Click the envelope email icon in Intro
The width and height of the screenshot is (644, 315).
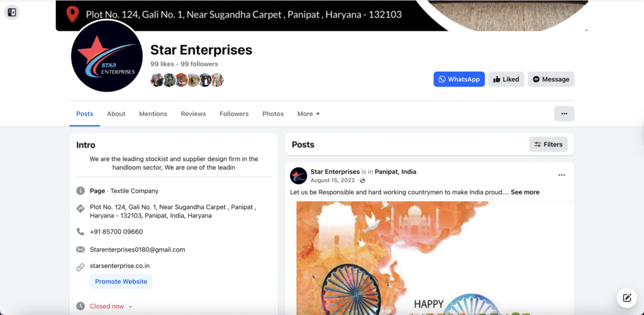coord(80,249)
